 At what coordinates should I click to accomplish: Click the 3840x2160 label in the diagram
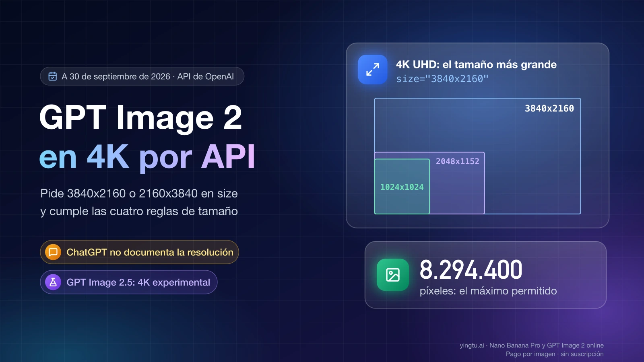click(x=549, y=108)
